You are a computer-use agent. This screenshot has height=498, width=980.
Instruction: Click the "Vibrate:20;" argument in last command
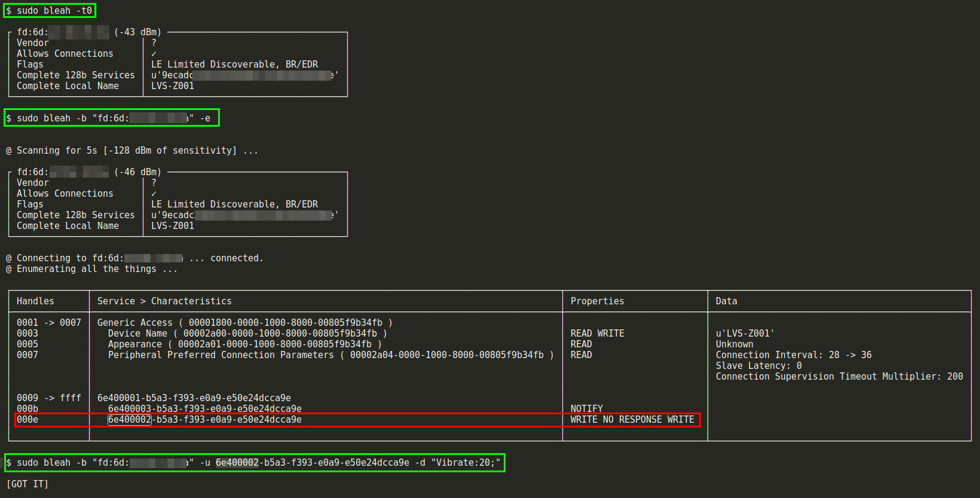pos(466,463)
